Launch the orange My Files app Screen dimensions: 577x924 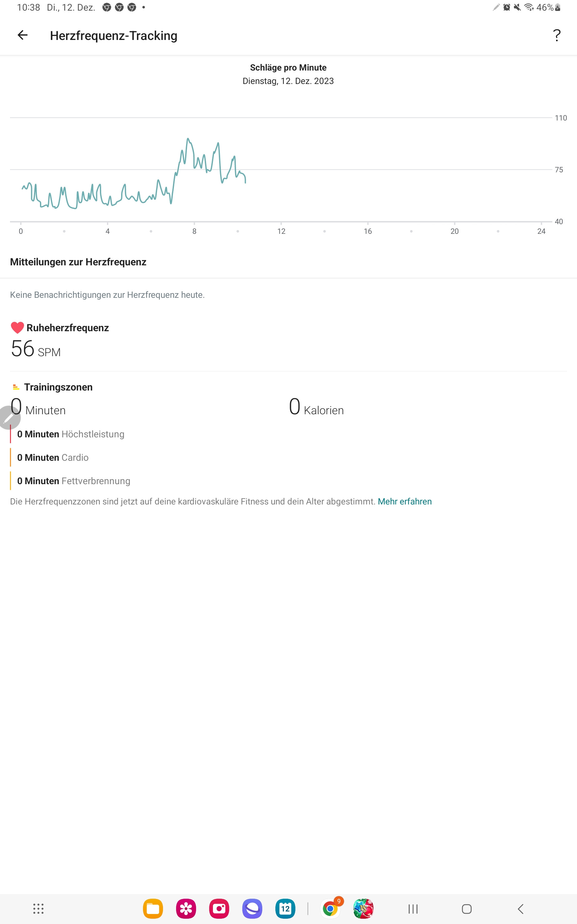click(153, 909)
